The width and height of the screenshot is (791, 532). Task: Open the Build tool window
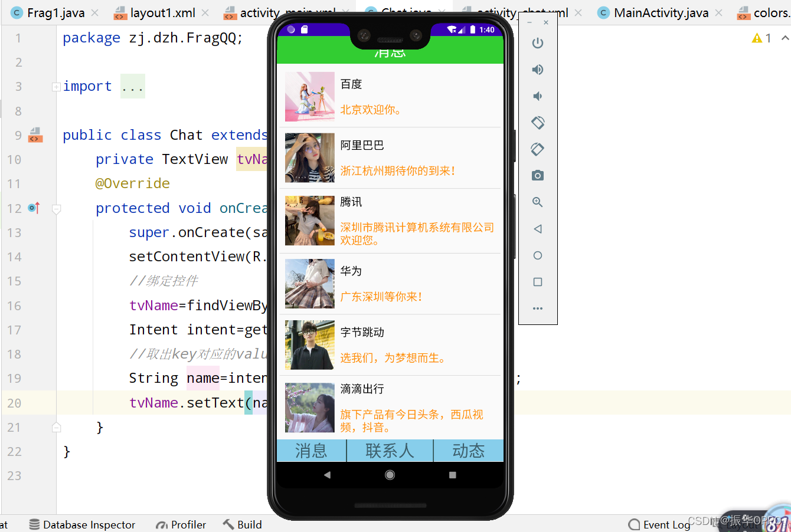[242, 524]
